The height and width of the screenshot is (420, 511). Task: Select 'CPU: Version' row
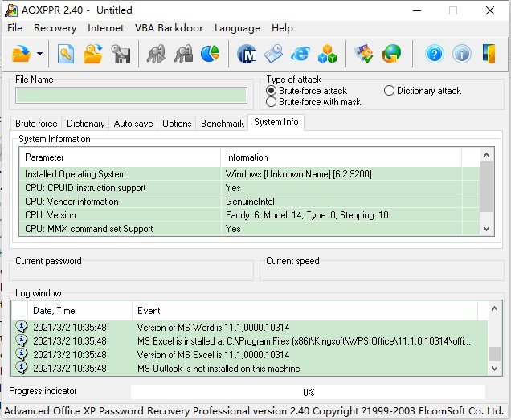(250, 215)
